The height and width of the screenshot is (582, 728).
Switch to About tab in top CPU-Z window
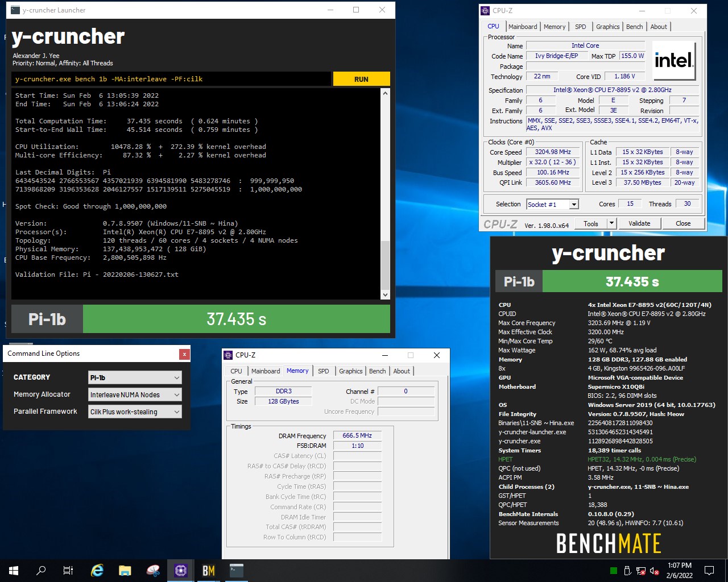659,27
